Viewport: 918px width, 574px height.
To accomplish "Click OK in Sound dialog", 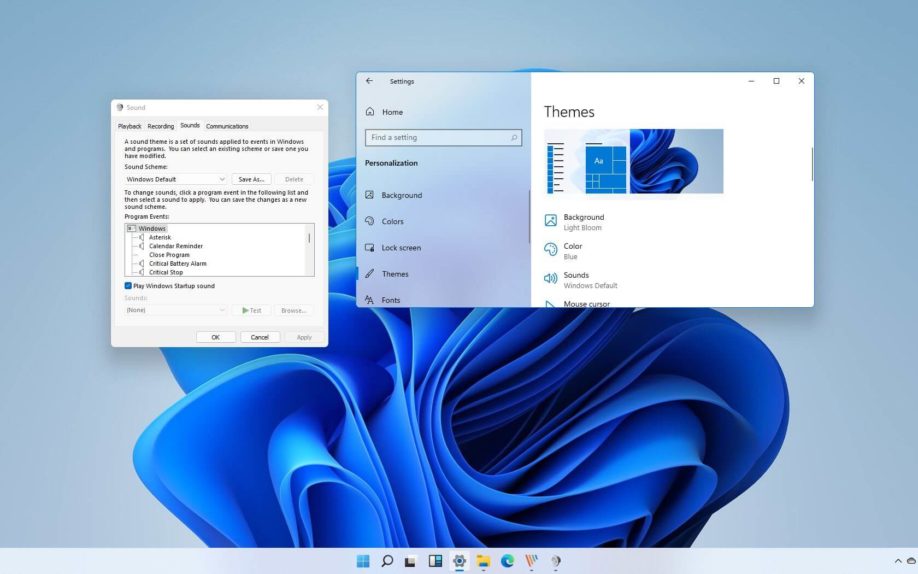I will pyautogui.click(x=215, y=337).
